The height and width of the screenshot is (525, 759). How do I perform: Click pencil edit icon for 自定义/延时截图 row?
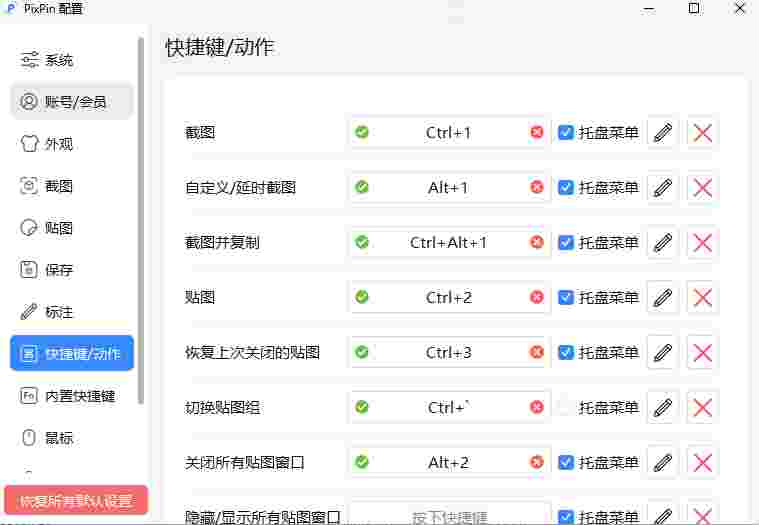[662, 187]
